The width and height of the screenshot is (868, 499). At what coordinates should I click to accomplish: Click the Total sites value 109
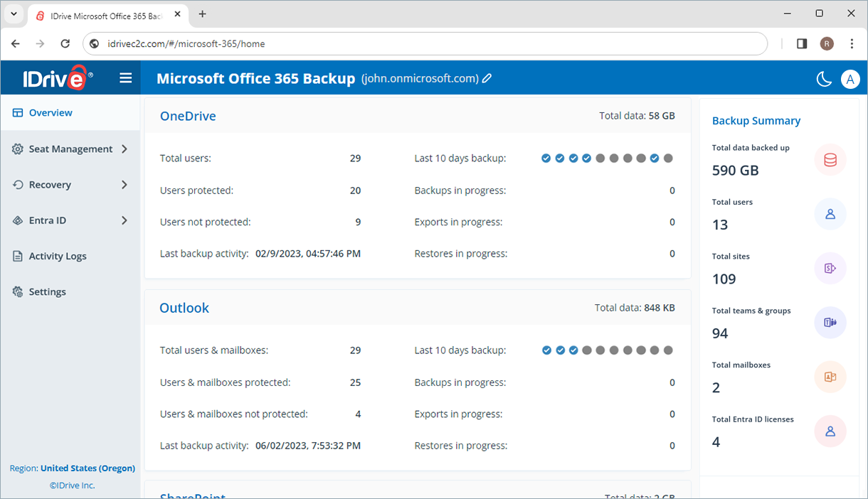tap(724, 279)
